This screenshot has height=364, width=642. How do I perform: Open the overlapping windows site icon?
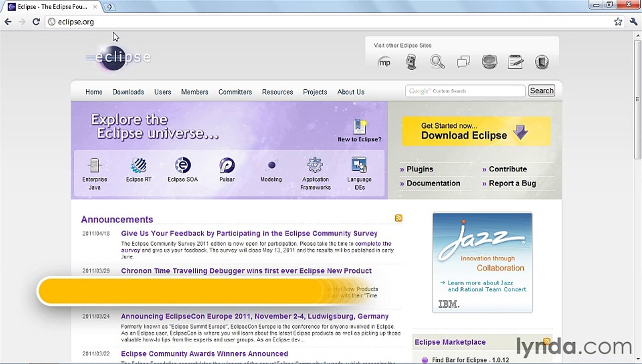click(464, 62)
